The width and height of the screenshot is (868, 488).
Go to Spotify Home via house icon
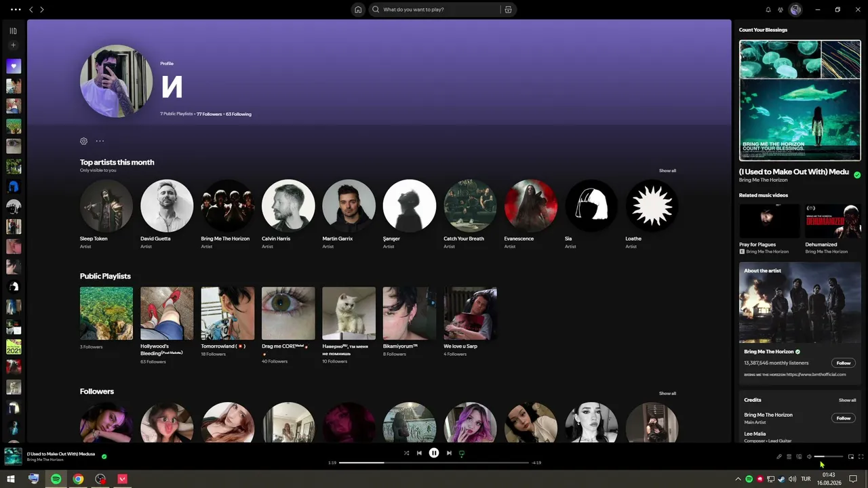[x=358, y=9]
